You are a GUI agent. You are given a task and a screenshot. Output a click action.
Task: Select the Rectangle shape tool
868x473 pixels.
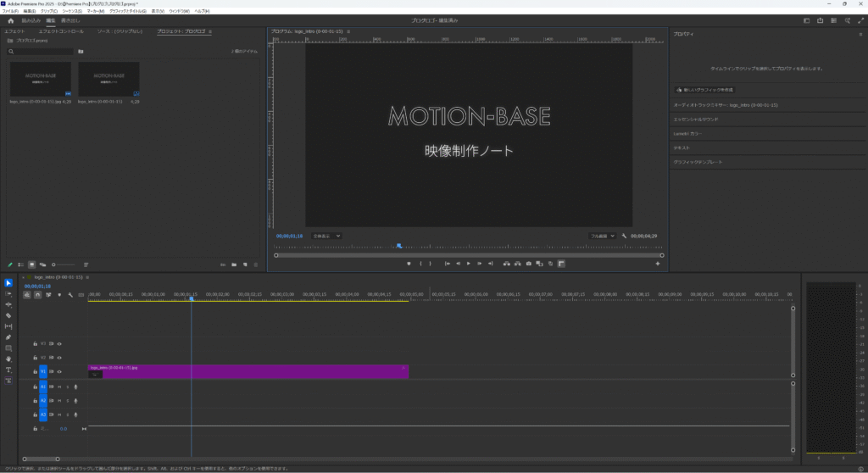[8, 348]
